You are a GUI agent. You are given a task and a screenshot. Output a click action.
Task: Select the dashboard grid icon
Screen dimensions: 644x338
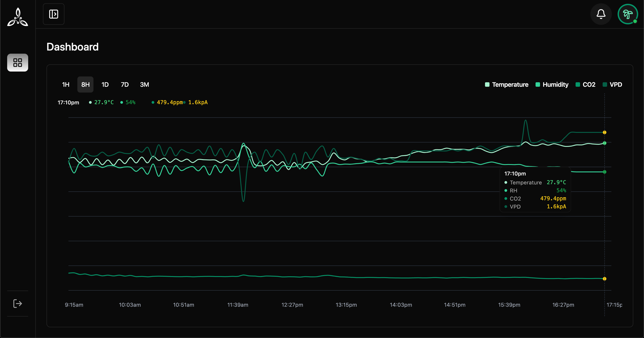[17, 63]
